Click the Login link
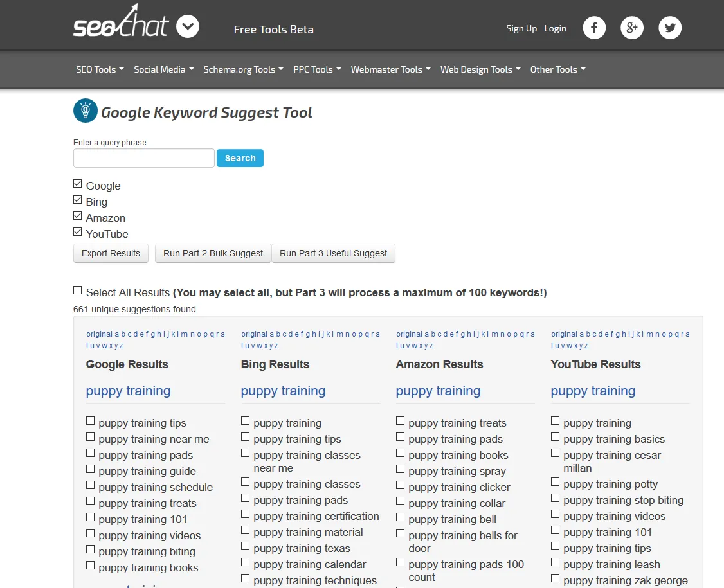 [555, 29]
